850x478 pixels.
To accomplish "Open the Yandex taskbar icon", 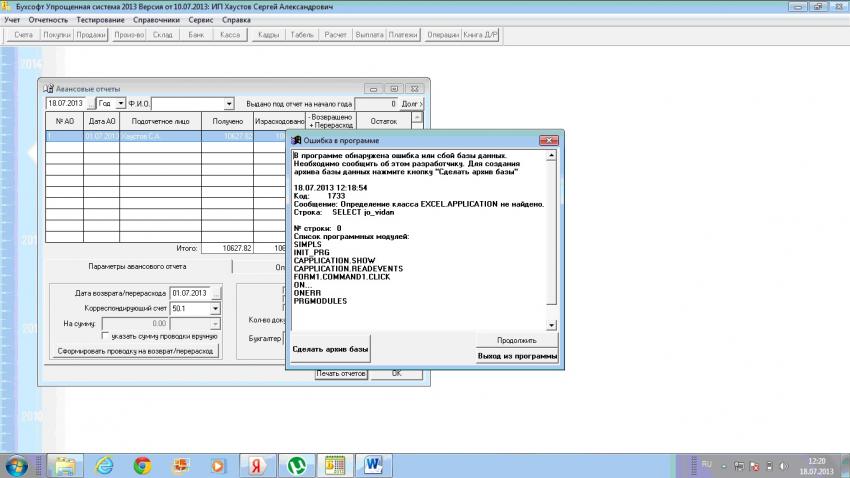I will tap(257, 465).
